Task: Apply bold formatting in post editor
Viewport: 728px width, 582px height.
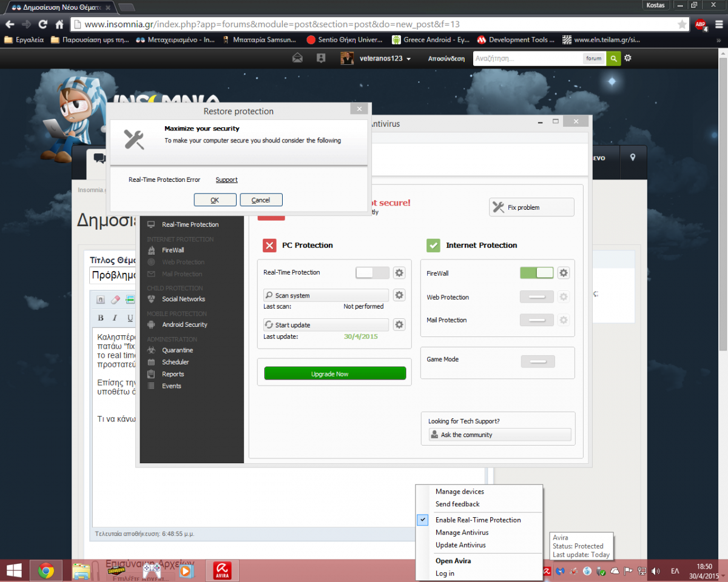Action: click(x=101, y=318)
